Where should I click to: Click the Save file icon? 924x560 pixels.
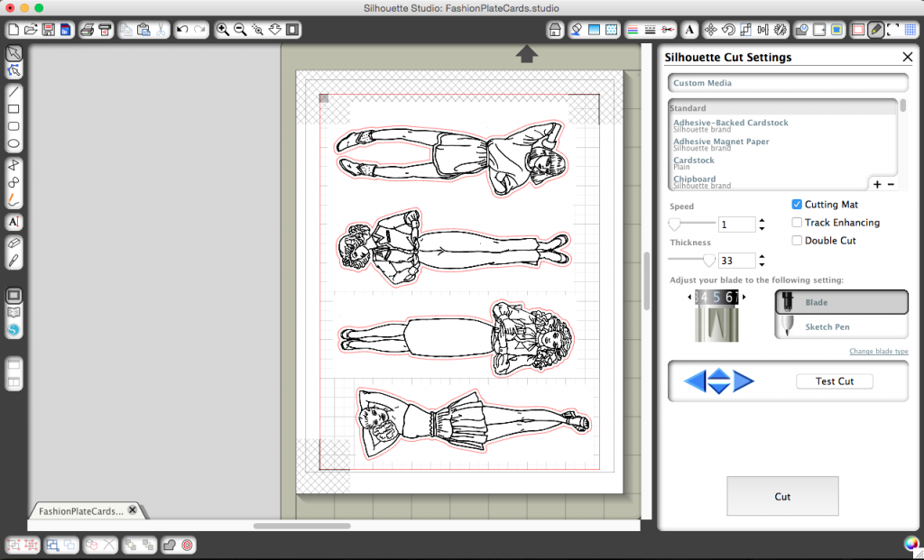coord(49,30)
